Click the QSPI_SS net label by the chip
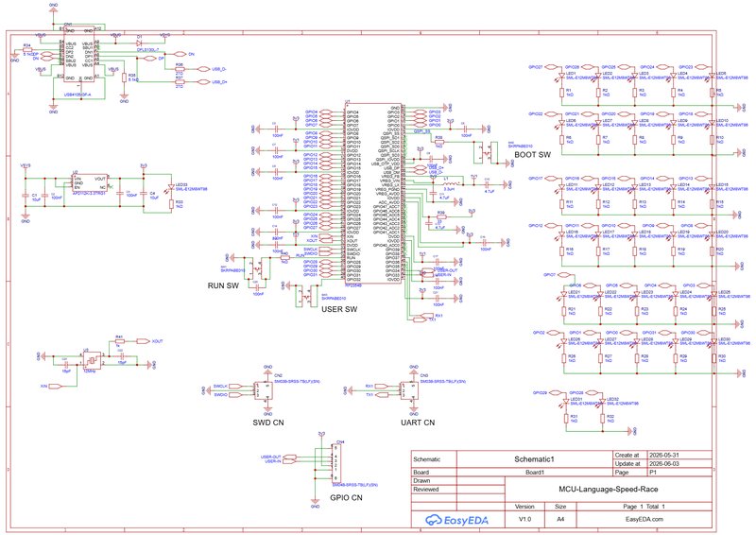Image resolution: width=756 pixels, height=535 pixels. pyautogui.click(x=421, y=130)
